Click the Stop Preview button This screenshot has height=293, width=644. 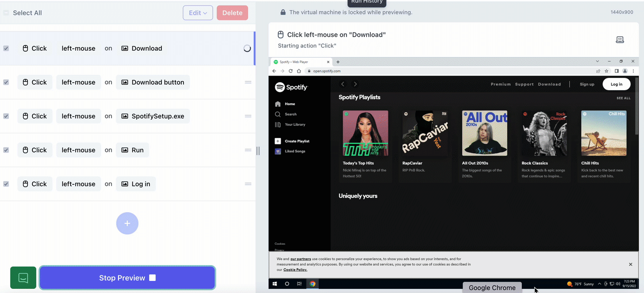[127, 278]
